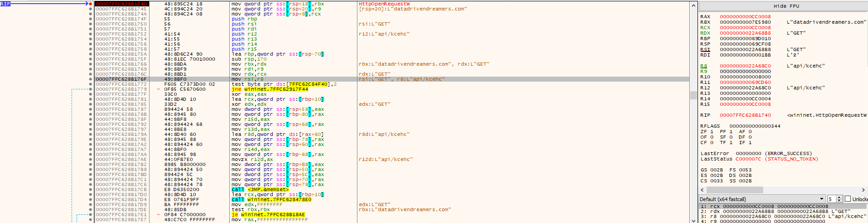Screen dimensions: 868x223
Task: Select the RAX register value 0000000000CC0008
Action: click(745, 16)
